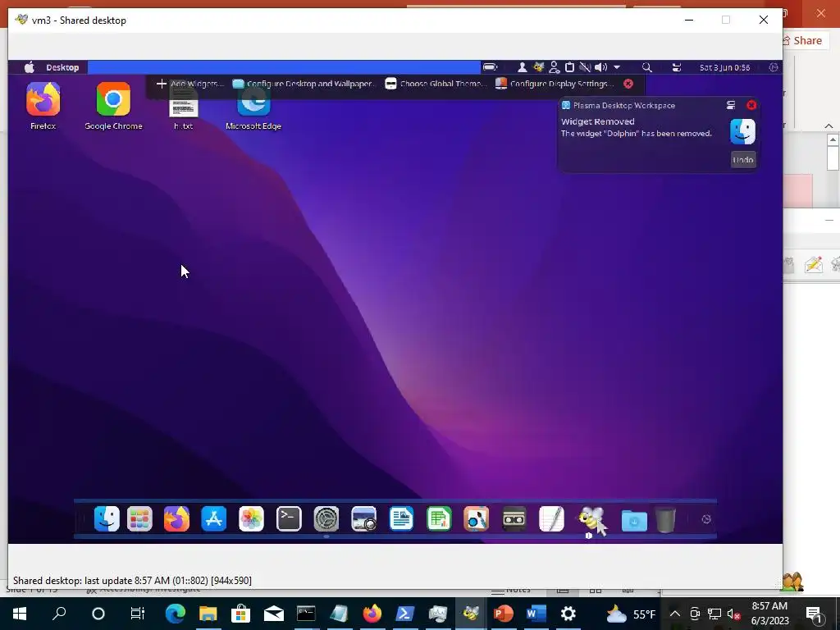This screenshot has width=840, height=630.
Task: Open Finder icon in the dock
Action: 107,518
